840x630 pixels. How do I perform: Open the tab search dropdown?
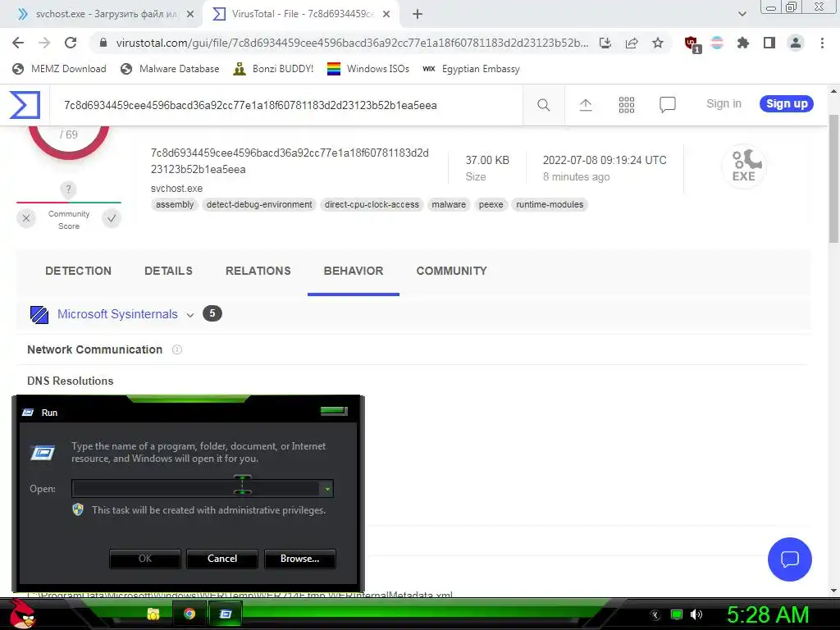point(742,15)
